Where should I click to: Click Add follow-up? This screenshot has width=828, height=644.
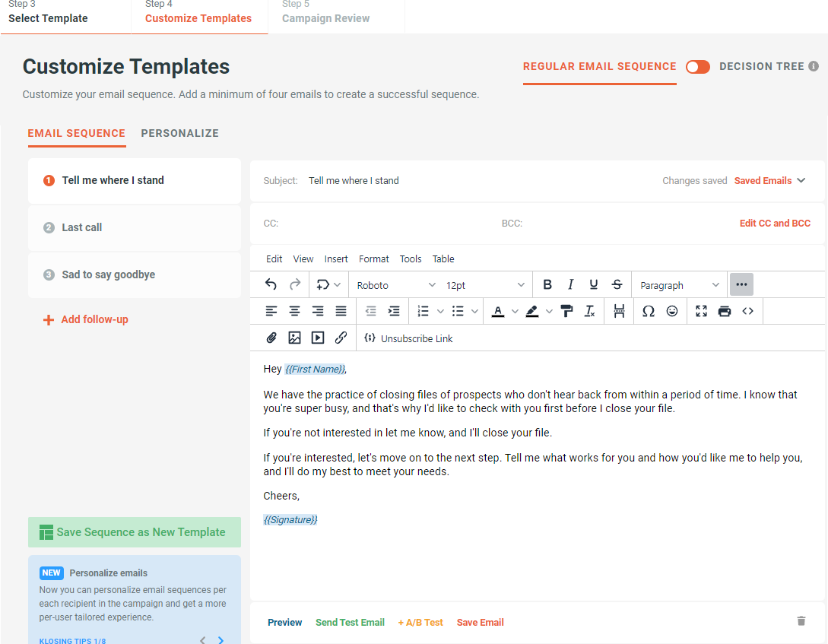(86, 319)
